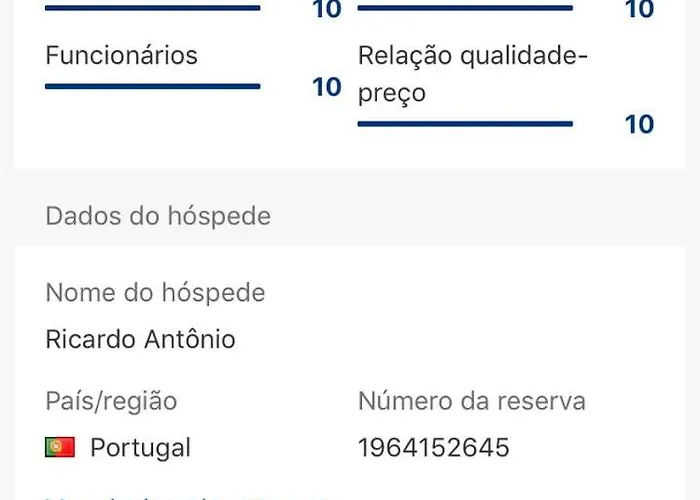Select the Funcionários label
700x500 pixels.
click(121, 55)
